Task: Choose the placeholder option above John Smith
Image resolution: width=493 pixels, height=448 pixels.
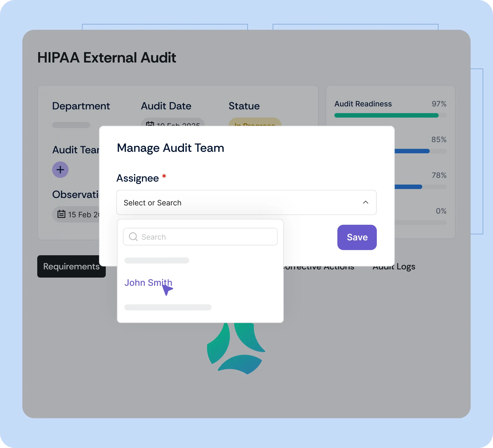Action: (157, 260)
